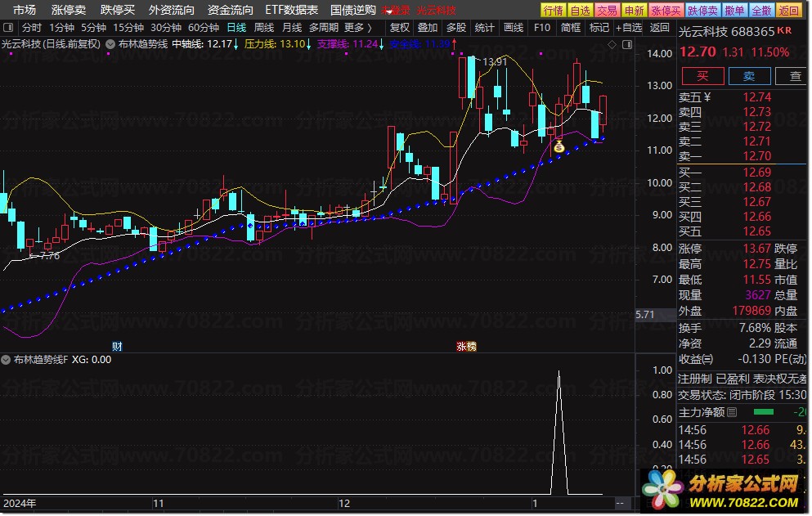The image size is (812, 516).
Task: Toggle the left sidebar panel icon
Action: tap(7, 27)
